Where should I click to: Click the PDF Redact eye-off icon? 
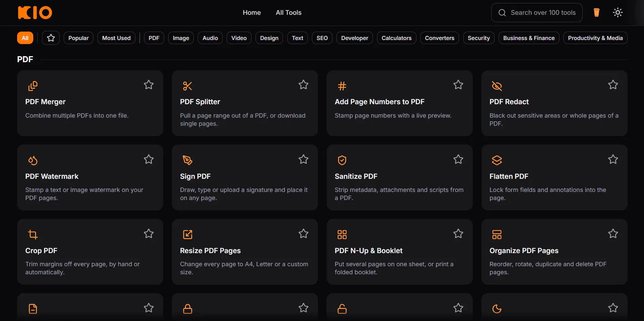497,86
